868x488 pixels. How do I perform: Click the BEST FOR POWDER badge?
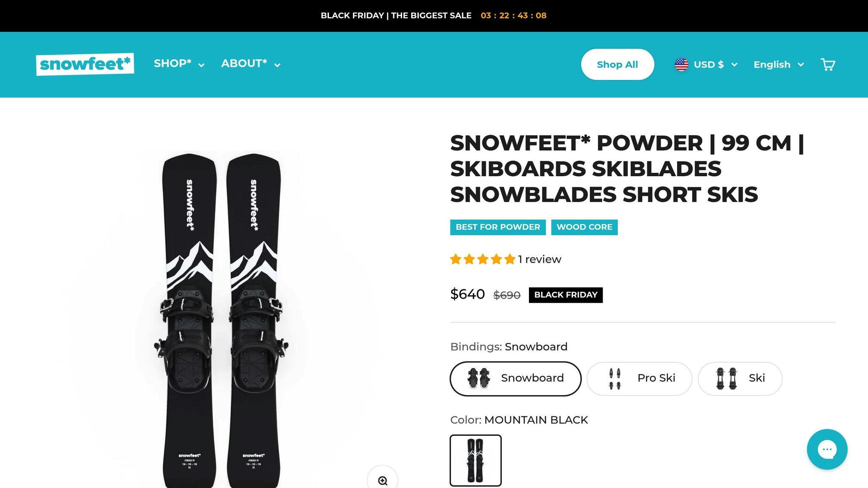coord(498,227)
